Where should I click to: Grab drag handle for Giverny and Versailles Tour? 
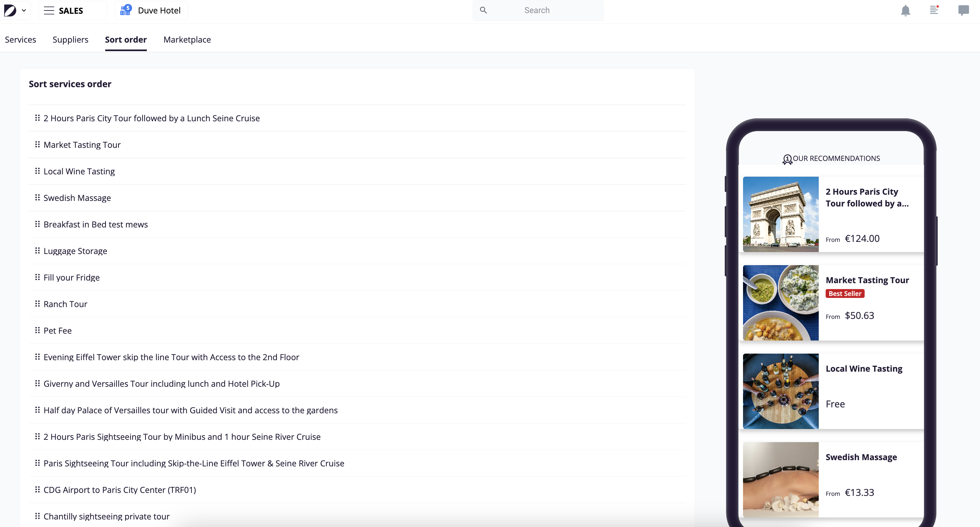pyautogui.click(x=37, y=383)
